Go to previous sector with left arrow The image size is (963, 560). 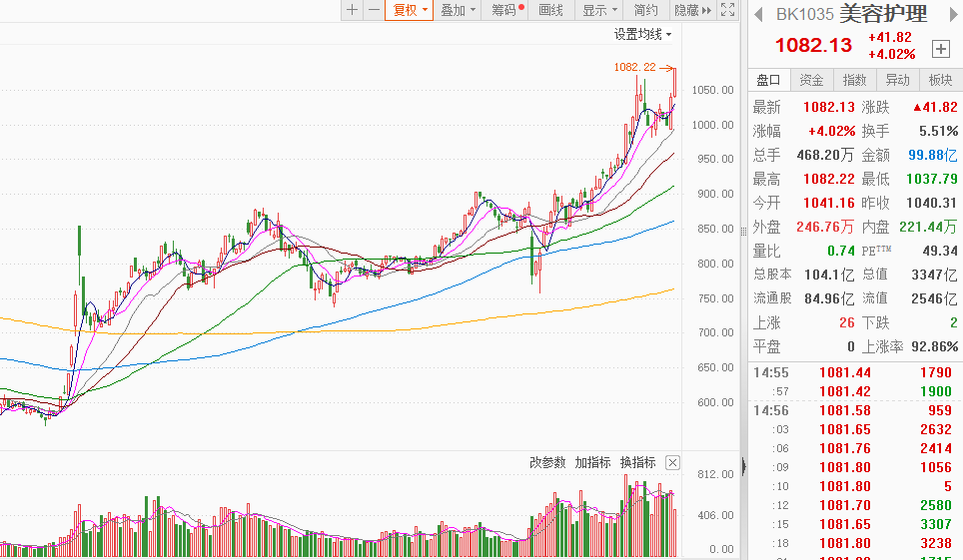point(758,14)
